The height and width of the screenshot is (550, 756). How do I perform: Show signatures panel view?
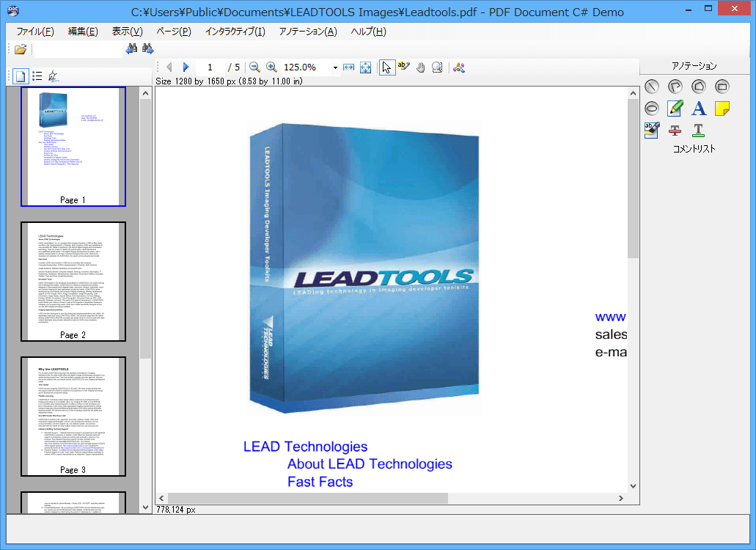pyautogui.click(x=53, y=76)
